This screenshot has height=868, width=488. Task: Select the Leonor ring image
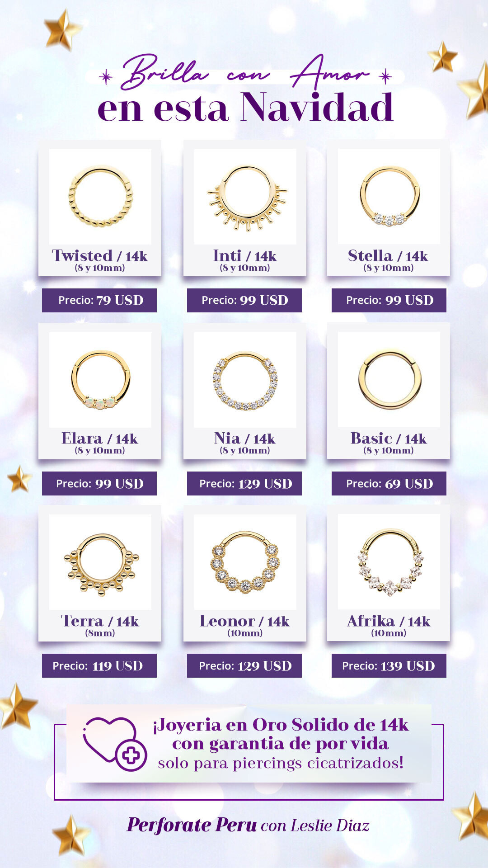245,562
